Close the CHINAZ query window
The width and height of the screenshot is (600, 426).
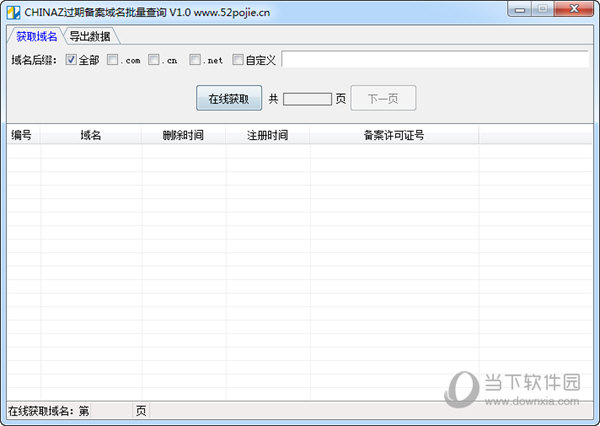[574, 9]
